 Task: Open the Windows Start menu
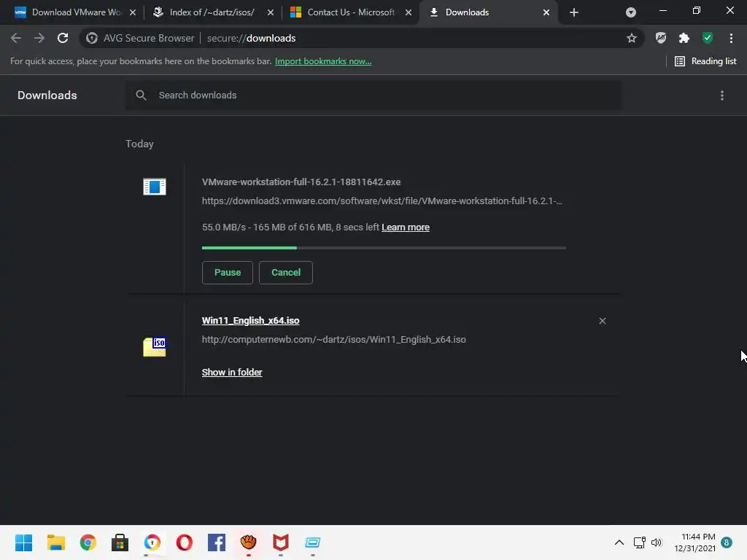click(23, 542)
